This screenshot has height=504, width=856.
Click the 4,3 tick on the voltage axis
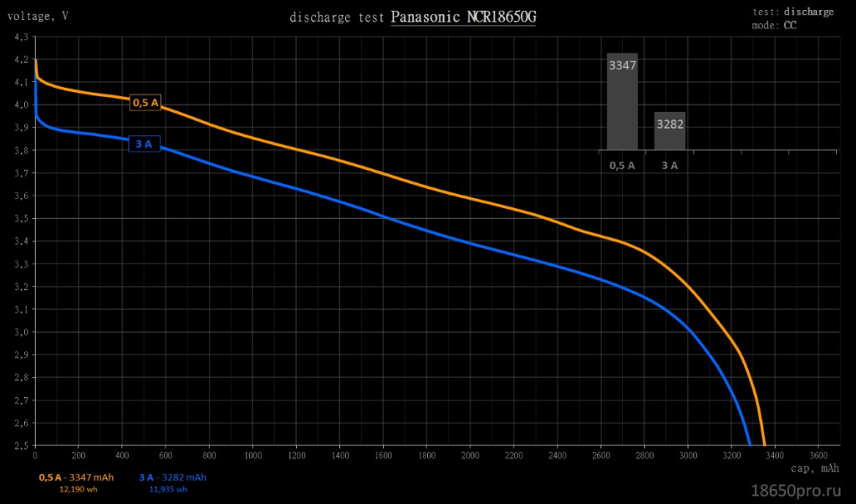pos(21,37)
